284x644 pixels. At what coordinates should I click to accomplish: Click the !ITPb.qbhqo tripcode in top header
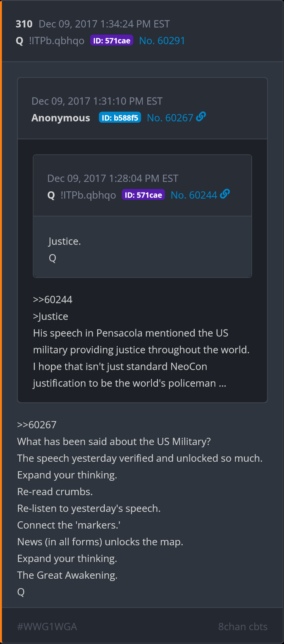pos(57,41)
